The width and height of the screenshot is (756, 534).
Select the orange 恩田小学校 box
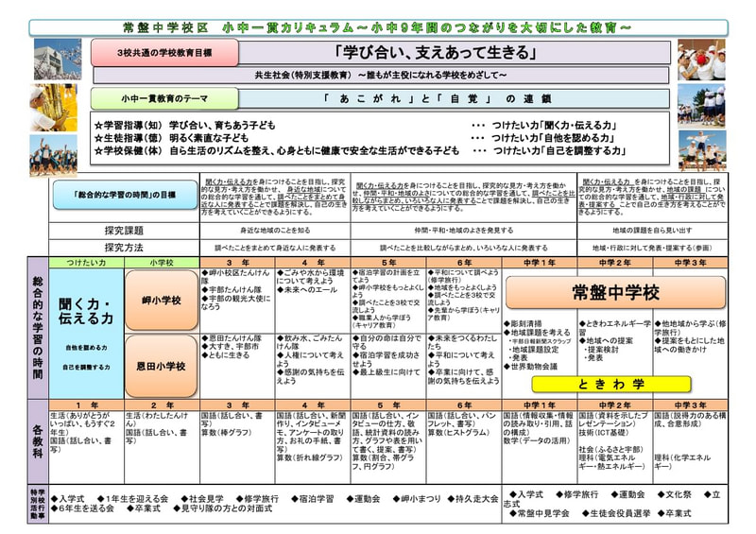(162, 366)
